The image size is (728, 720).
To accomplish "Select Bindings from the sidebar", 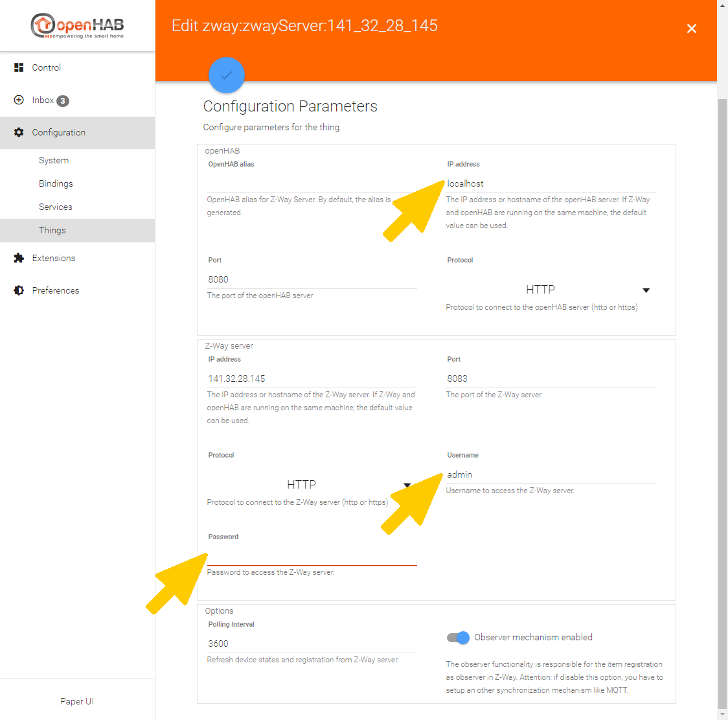I will [x=56, y=183].
